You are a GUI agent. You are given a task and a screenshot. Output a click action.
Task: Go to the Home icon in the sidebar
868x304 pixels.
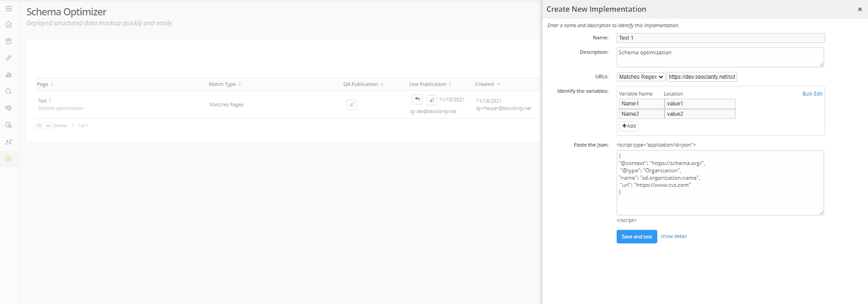[x=9, y=24]
